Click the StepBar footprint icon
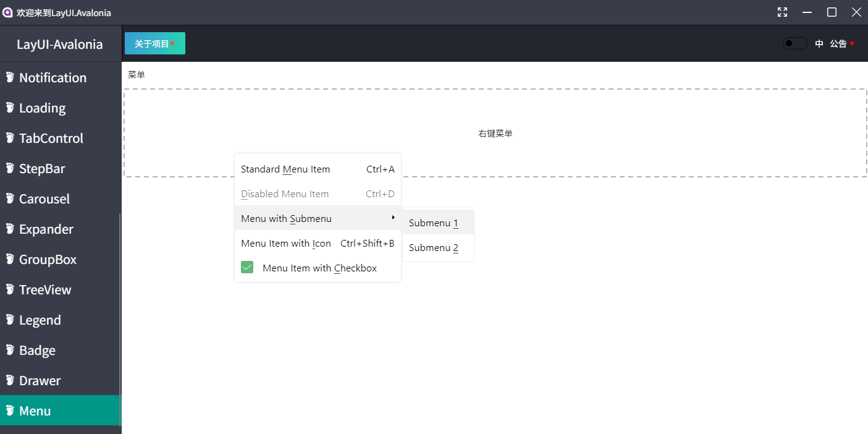This screenshot has height=434, width=868. pos(9,168)
